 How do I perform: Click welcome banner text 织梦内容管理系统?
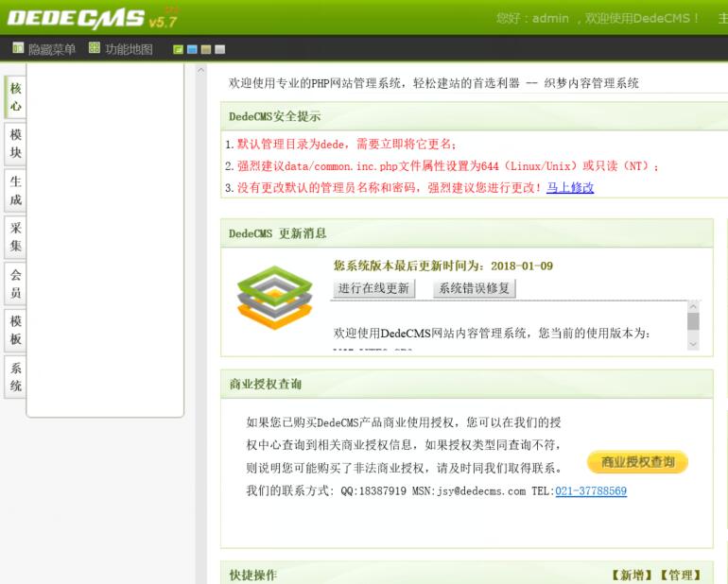pyautogui.click(x=592, y=83)
